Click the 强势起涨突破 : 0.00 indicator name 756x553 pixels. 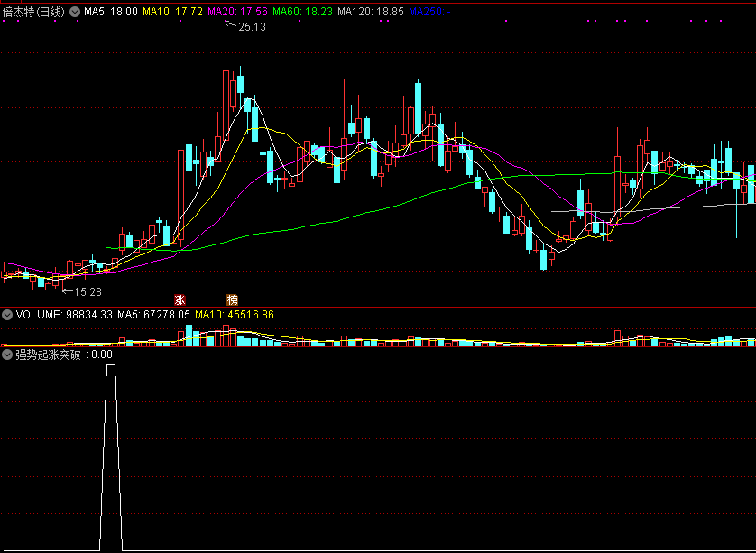[x=64, y=355]
